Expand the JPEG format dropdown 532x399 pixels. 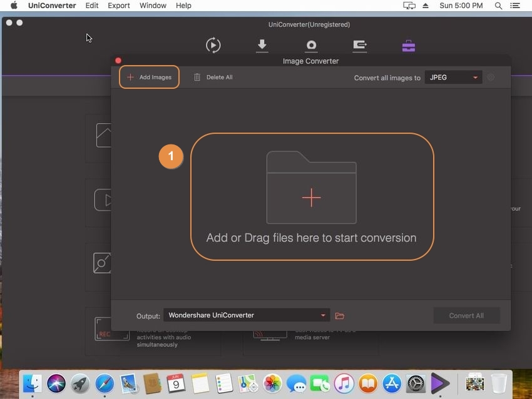pos(453,78)
